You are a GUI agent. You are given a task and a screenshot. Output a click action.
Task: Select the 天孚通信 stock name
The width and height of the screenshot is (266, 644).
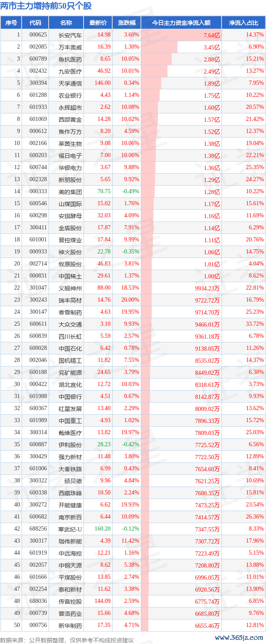(70, 83)
